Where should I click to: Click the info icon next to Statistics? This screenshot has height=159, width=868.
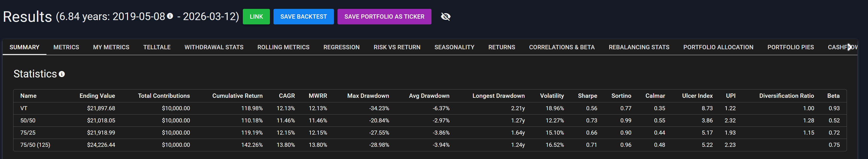62,74
